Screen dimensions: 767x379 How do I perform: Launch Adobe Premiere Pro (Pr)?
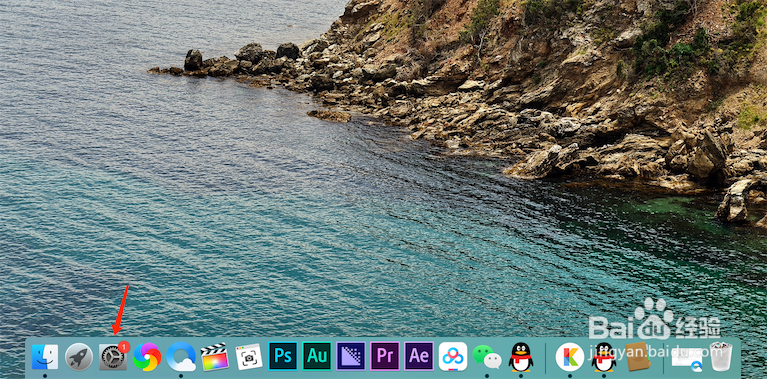[x=385, y=356]
